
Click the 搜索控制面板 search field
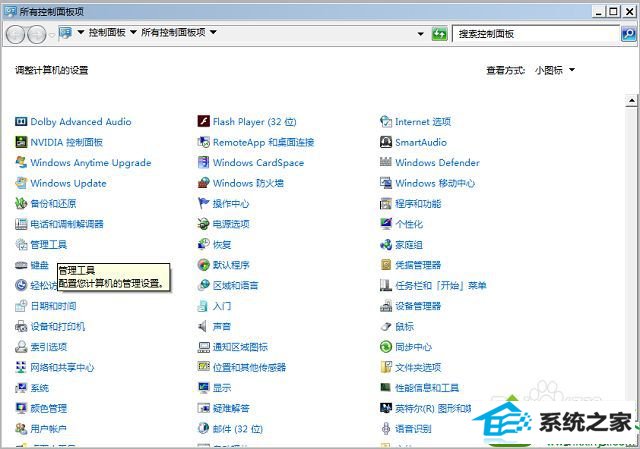tap(536, 34)
